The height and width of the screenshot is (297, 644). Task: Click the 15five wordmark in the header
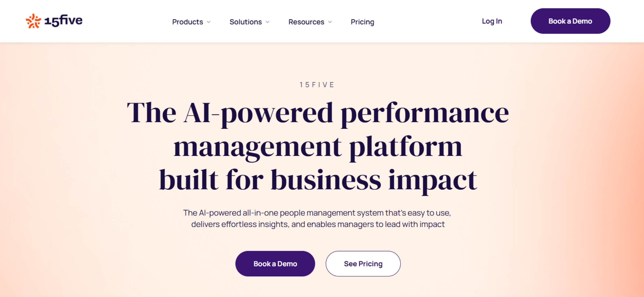click(x=64, y=21)
